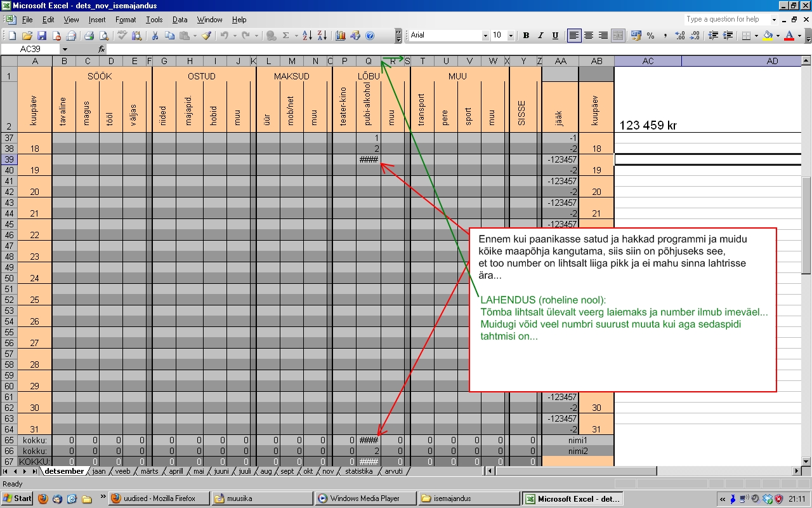The image size is (812, 508).
Task: Save the workbook with floppy icon
Action: click(42, 36)
